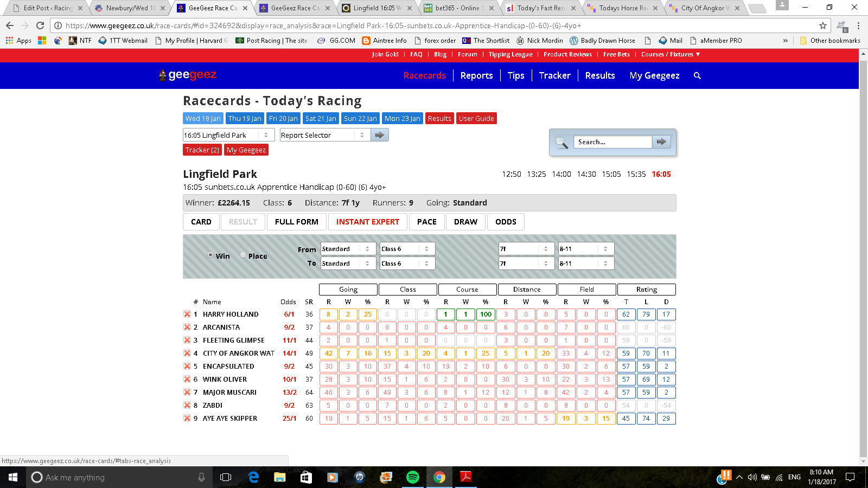Screen dimensions: 868x488
Task: Select the Place radio button
Action: click(243, 255)
